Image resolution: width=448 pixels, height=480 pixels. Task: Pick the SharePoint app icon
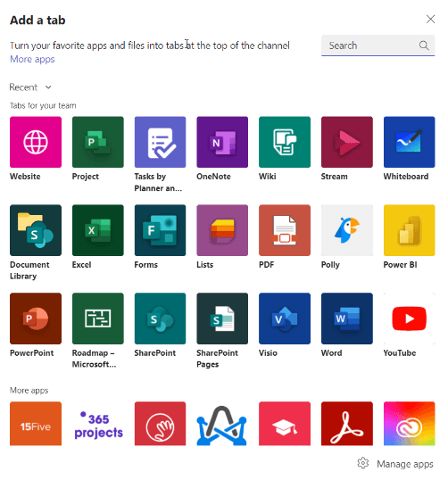pyautogui.click(x=160, y=319)
